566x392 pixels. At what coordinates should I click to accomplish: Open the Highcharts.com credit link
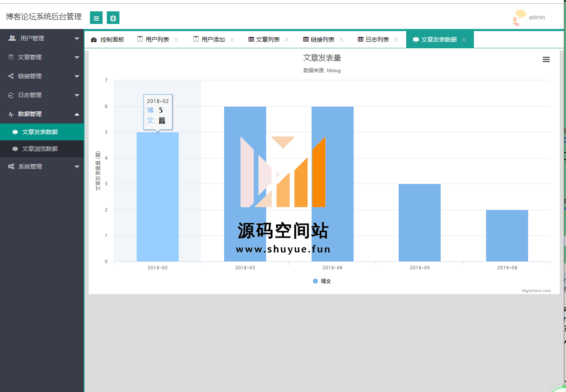click(536, 291)
